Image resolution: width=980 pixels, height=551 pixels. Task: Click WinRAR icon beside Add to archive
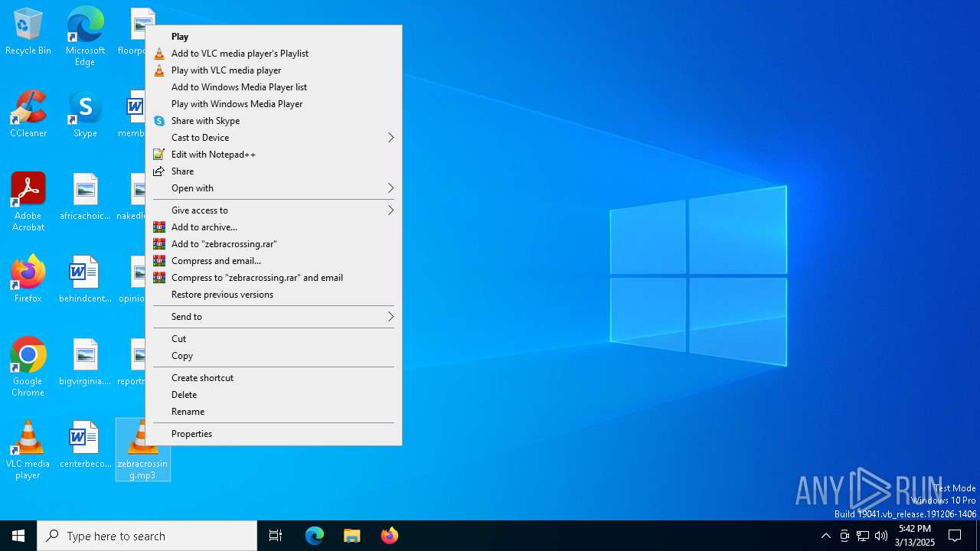pos(159,227)
